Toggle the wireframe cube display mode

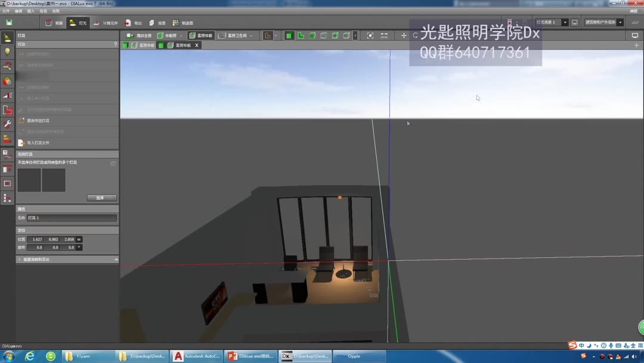pyautogui.click(x=324, y=35)
